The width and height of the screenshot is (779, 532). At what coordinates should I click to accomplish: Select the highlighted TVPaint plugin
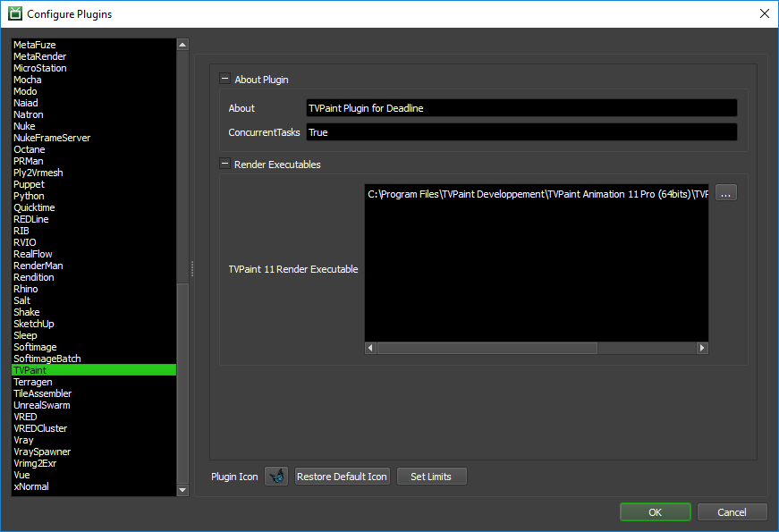click(94, 370)
